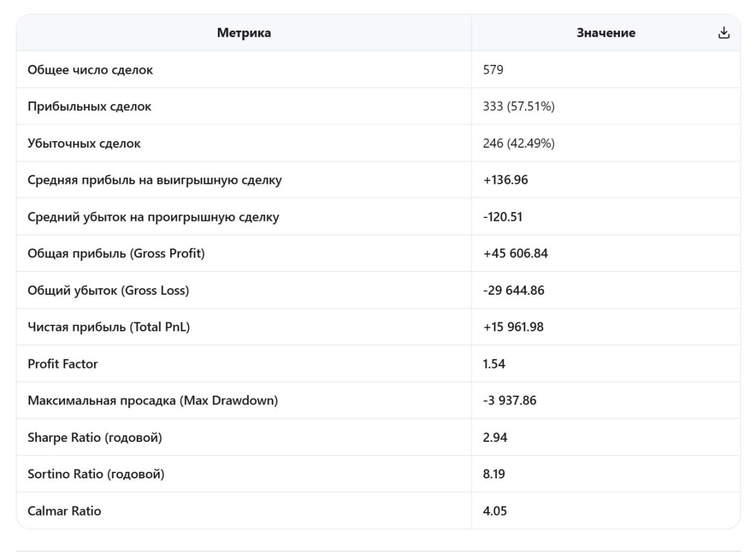Select the Прибыльных сделок row label
This screenshot has width=756, height=554.
[89, 106]
